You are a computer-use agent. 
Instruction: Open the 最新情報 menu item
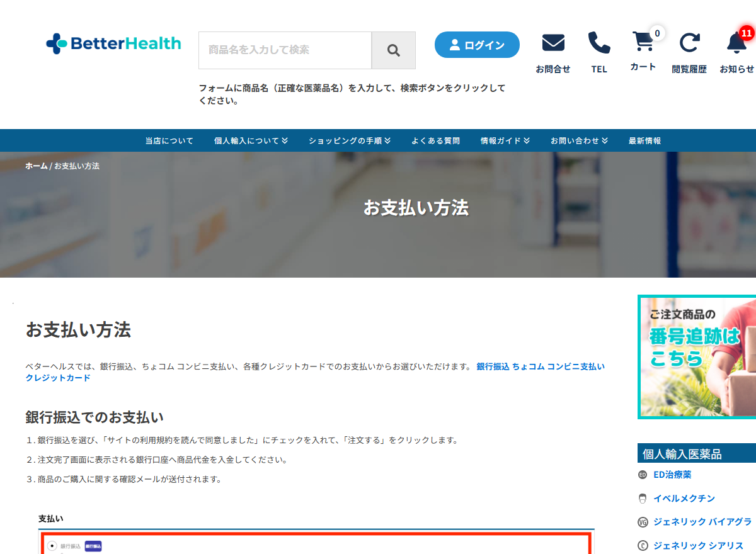coord(644,141)
